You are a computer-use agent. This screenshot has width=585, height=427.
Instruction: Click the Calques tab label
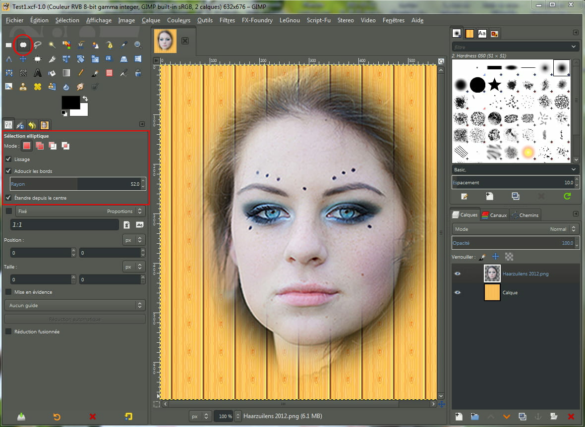469,215
